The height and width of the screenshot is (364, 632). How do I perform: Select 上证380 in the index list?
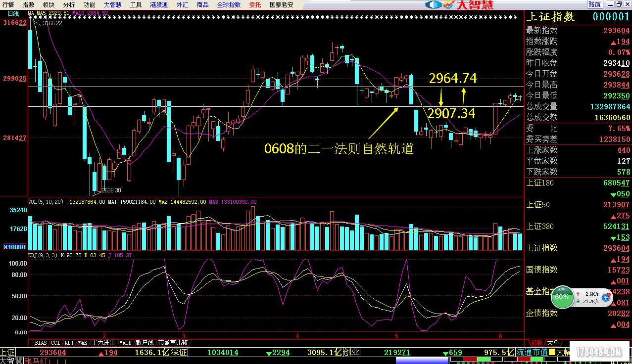tap(540, 227)
